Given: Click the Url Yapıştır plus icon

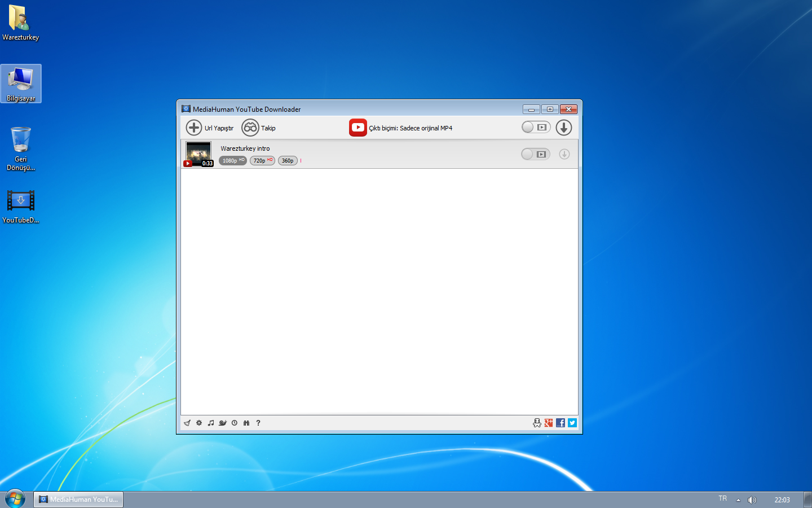Looking at the screenshot, I should (194, 128).
